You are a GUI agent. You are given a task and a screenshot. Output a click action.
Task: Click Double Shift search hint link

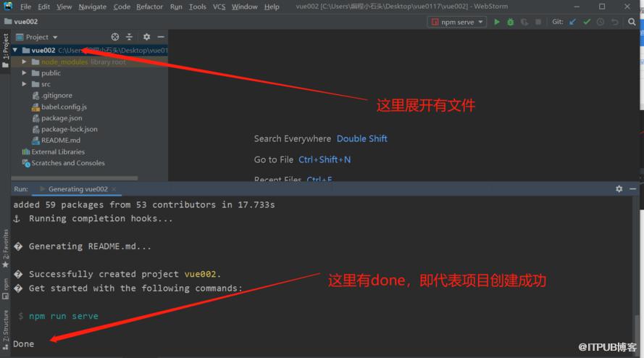coord(361,138)
